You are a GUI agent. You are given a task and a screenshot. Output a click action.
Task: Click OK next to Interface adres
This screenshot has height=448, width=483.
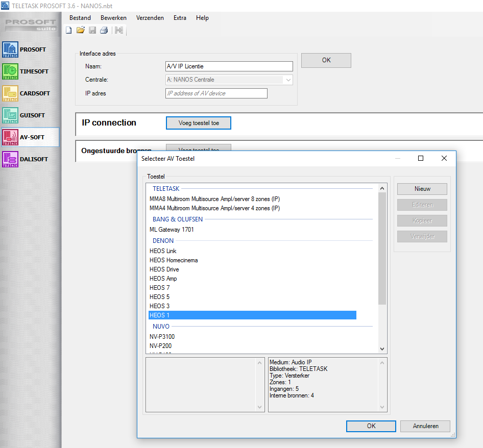pos(326,60)
